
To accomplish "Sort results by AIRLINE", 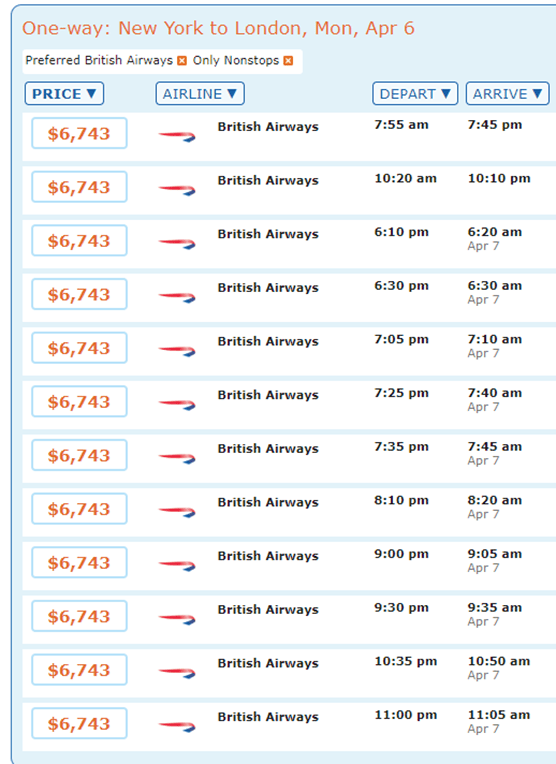I will [200, 94].
